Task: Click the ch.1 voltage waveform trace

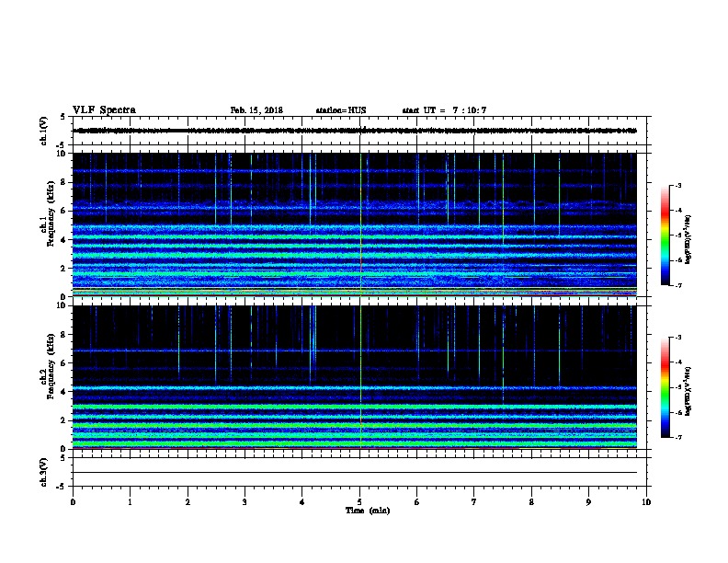Action: coord(354,131)
